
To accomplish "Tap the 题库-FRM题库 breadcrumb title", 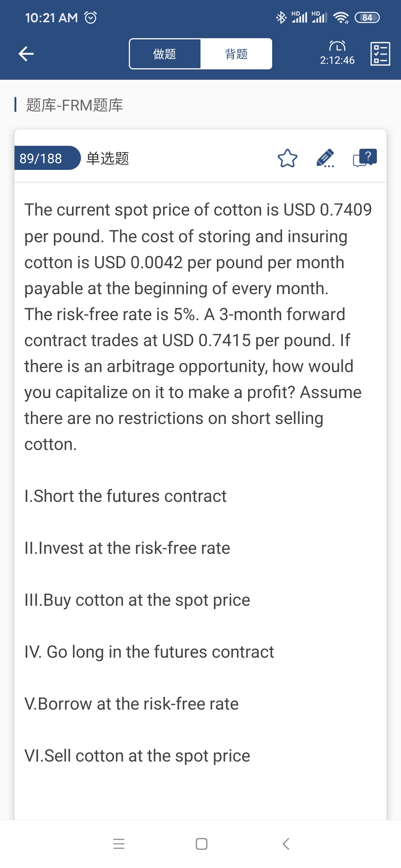I will [74, 105].
